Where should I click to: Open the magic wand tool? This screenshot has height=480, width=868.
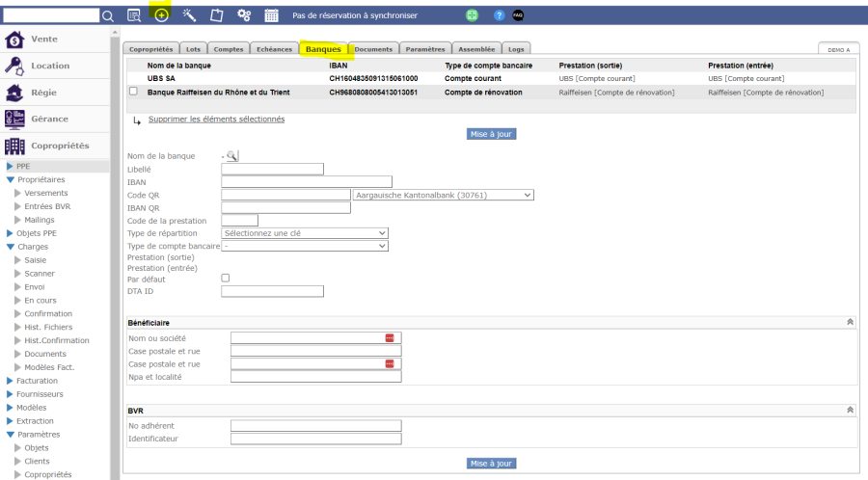pyautogui.click(x=189, y=15)
